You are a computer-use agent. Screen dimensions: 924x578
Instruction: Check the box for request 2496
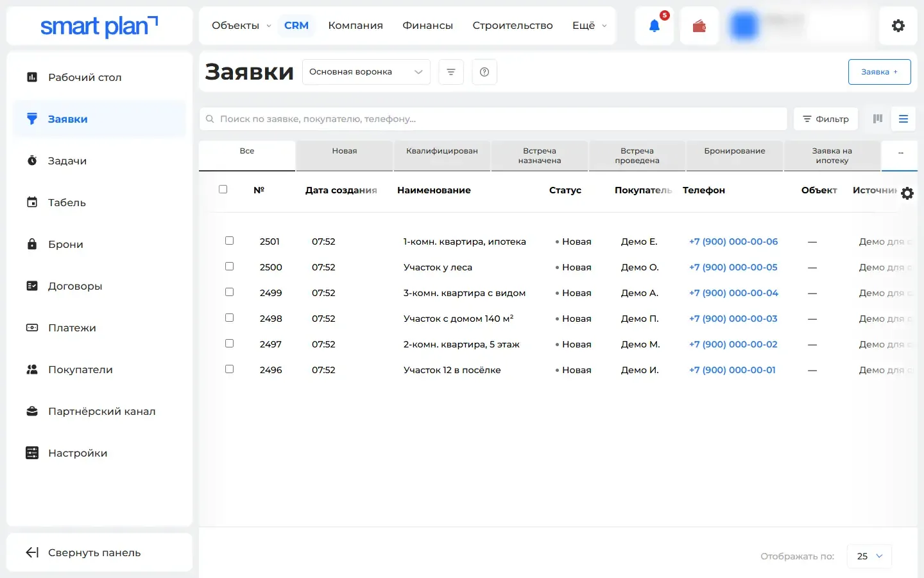coord(229,369)
